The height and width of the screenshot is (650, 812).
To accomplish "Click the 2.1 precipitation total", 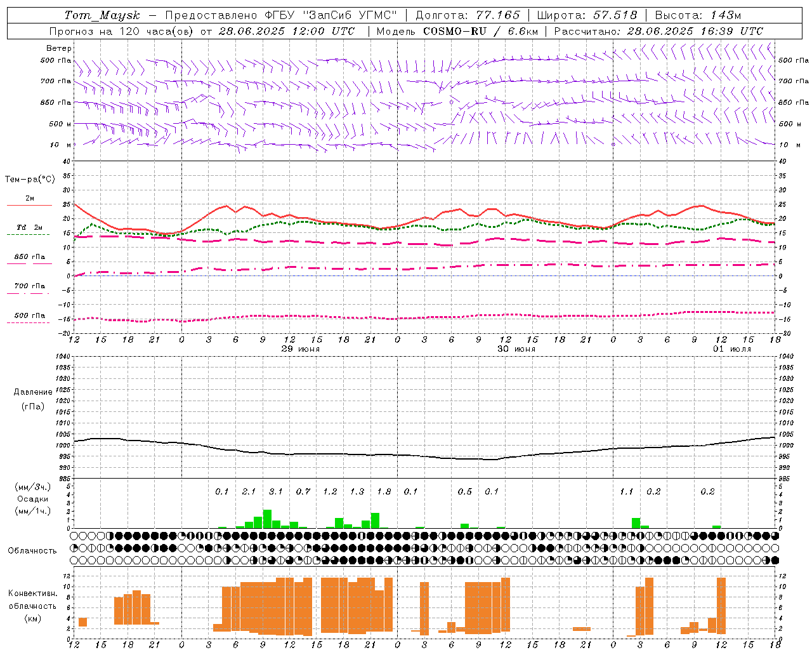I will [249, 491].
